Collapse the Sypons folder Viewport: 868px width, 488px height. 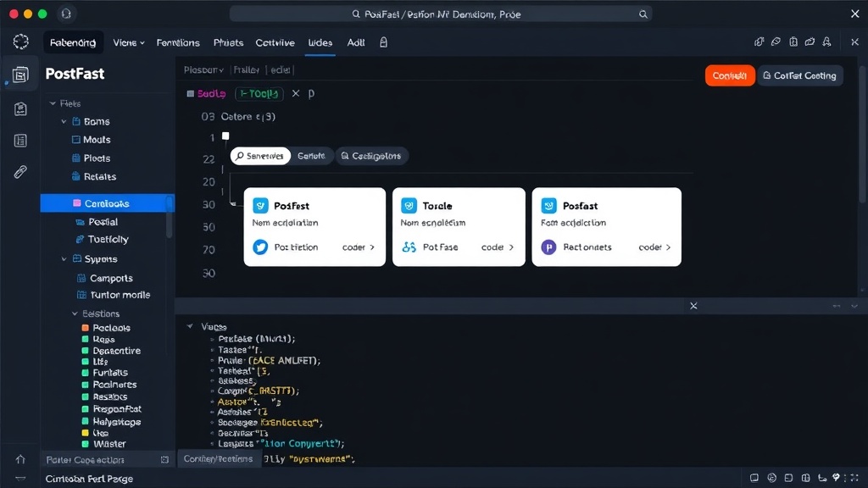[x=64, y=259]
